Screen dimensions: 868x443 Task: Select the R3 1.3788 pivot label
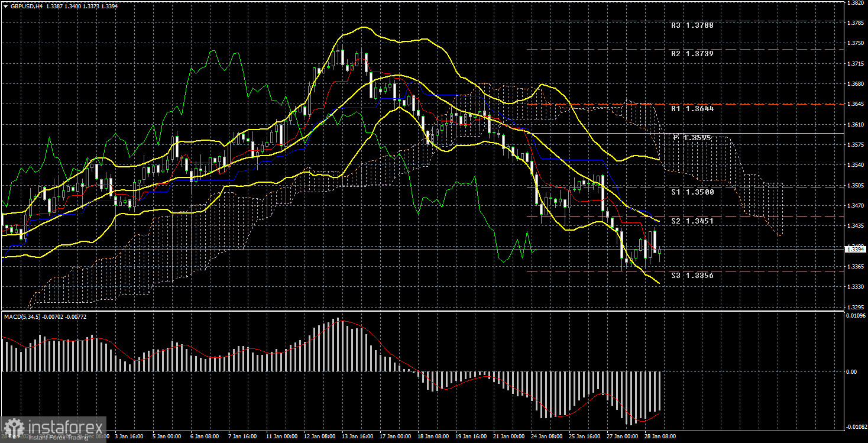692,26
